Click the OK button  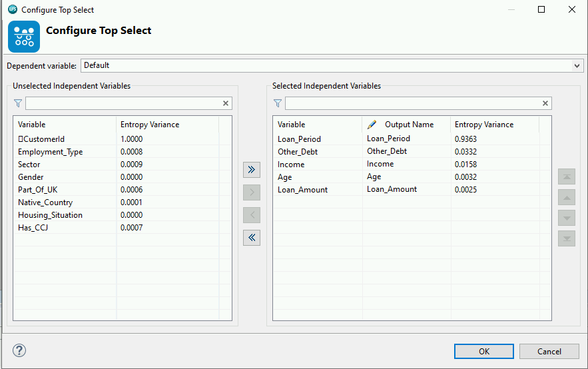point(483,352)
